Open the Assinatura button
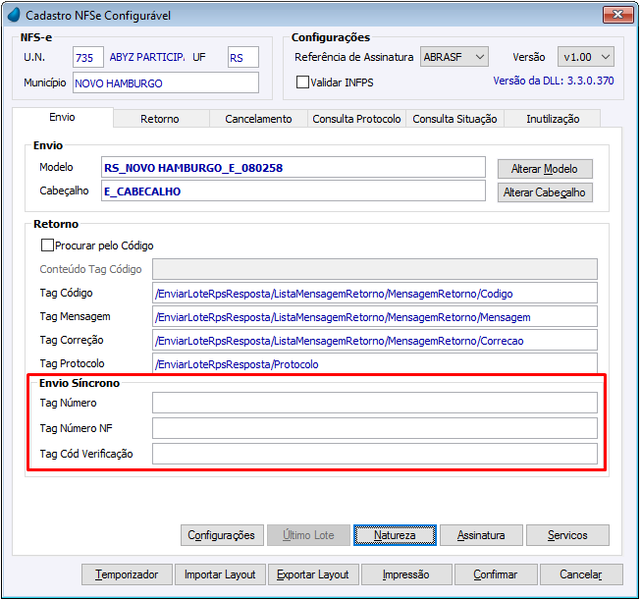This screenshot has height=600, width=641. (481, 535)
